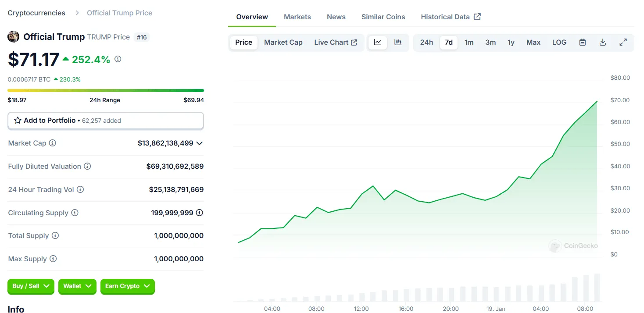Open the Earn Crypto dropdown
The width and height of the screenshot is (644, 313).
click(128, 286)
